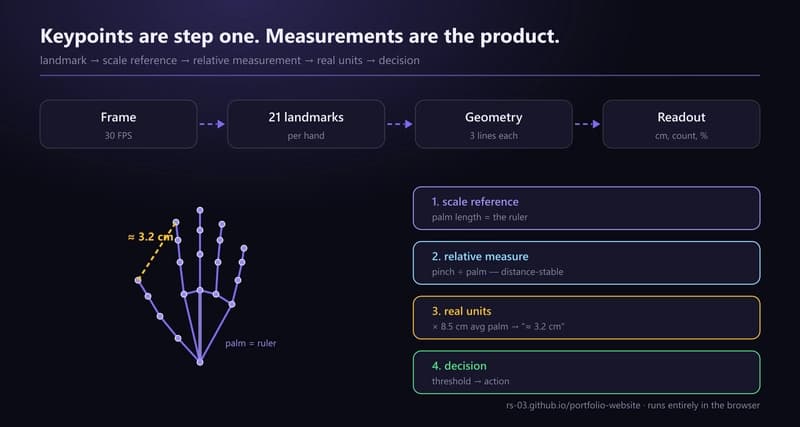The width and height of the screenshot is (800, 427).
Task: Click the pinky fingertip landmark dot
Action: tap(244, 248)
